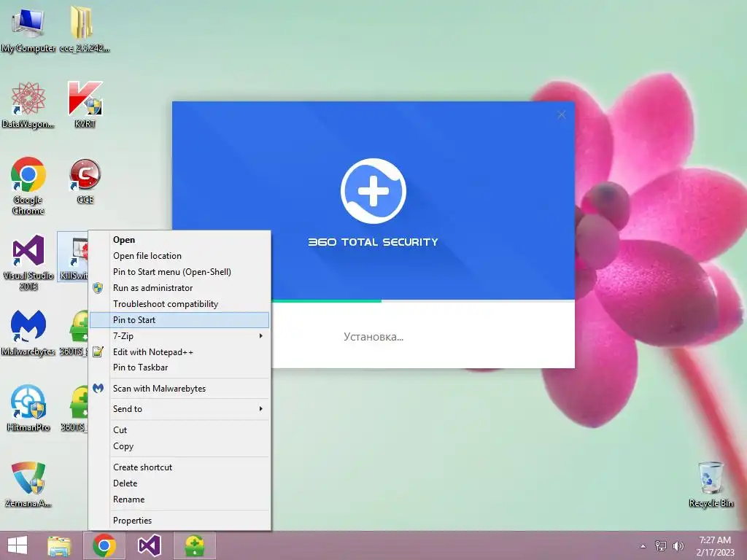Choose Delete from context menu
This screenshot has width=747, height=560.
click(179, 483)
